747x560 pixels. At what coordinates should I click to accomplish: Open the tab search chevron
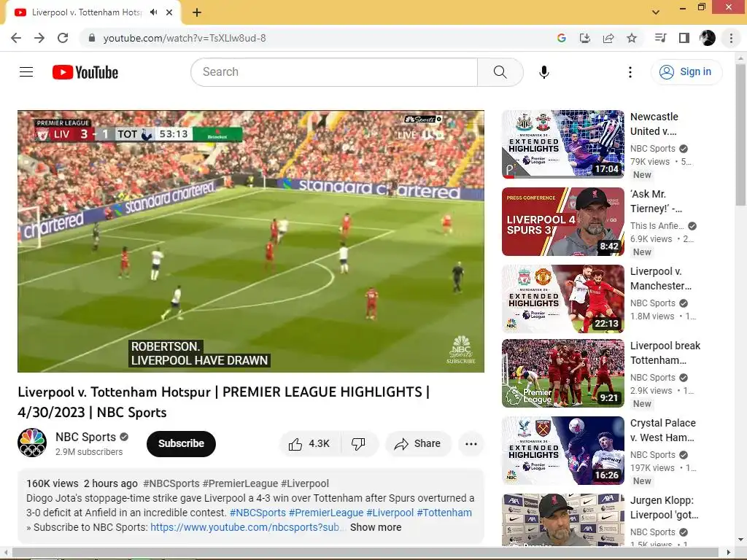pos(656,12)
